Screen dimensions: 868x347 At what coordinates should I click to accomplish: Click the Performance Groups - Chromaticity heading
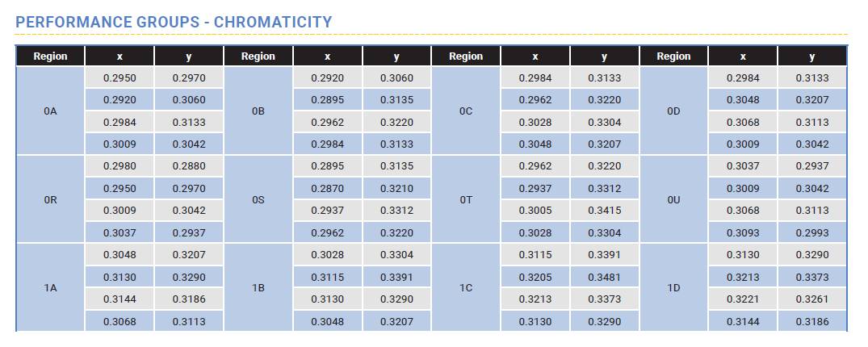(x=174, y=22)
